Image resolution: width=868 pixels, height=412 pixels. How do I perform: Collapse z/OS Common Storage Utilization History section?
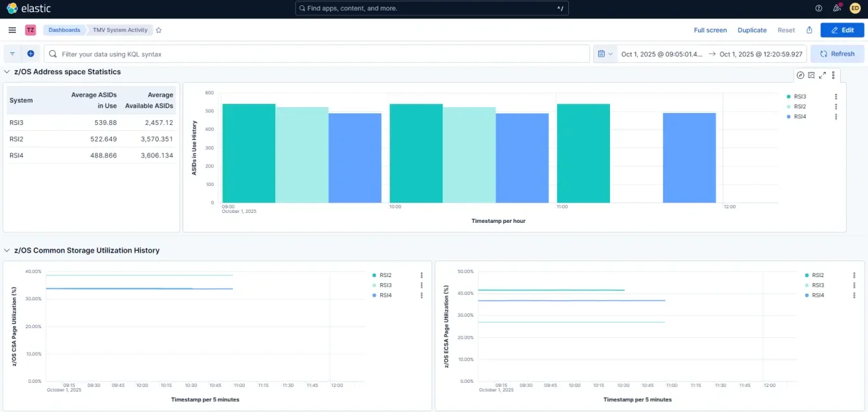tap(7, 251)
